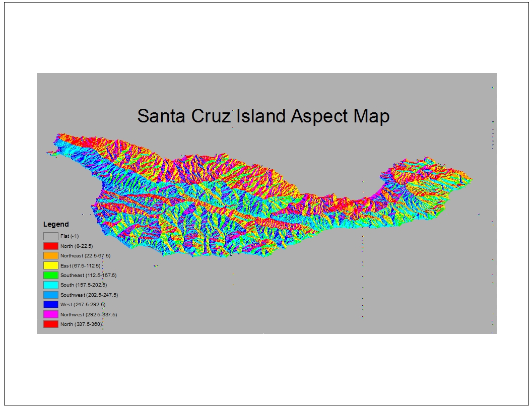Select the 'South (157.5-202.5)' legend label
Screen dimensions: 532x411
tap(84, 285)
